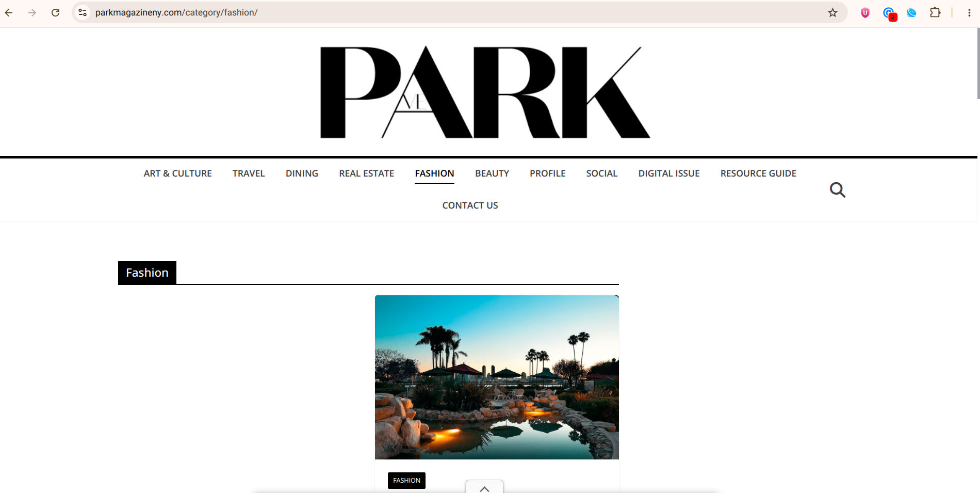Screen dimensions: 980x493
Task: Open the Contact Us page
Action: [470, 205]
